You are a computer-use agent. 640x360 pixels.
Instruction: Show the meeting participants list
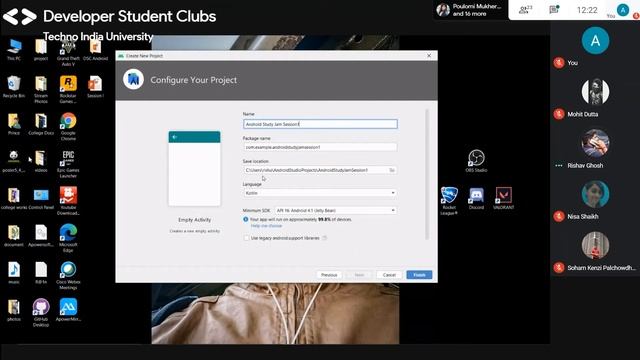pyautogui.click(x=524, y=10)
